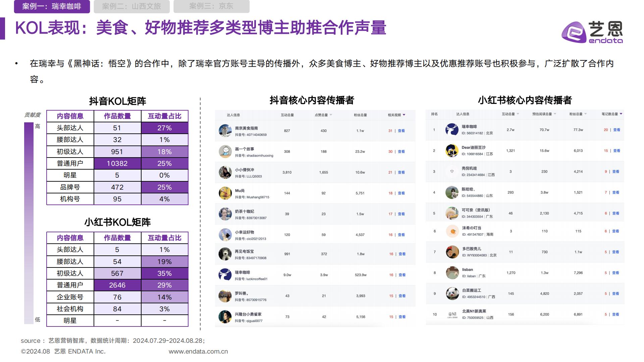Click the source 艺恩营销智库 footnote
Image resolution: width=644 pixels, height=362 pixels.
point(112,341)
